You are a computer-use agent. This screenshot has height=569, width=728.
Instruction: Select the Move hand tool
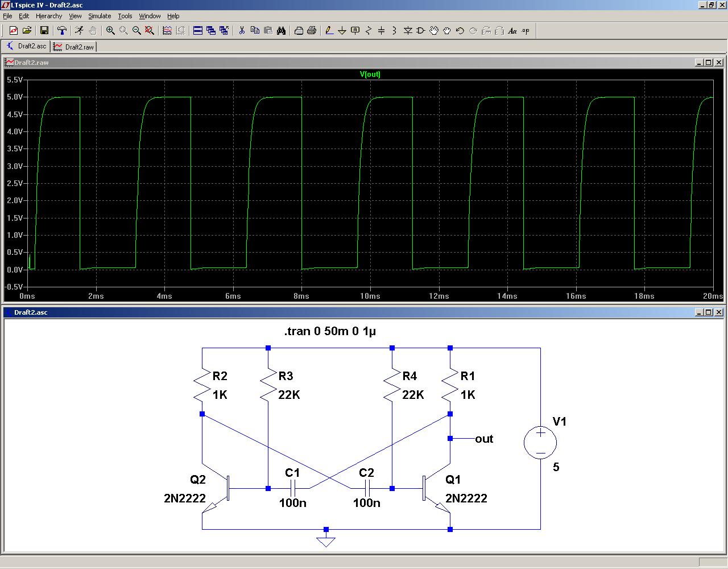tap(434, 31)
